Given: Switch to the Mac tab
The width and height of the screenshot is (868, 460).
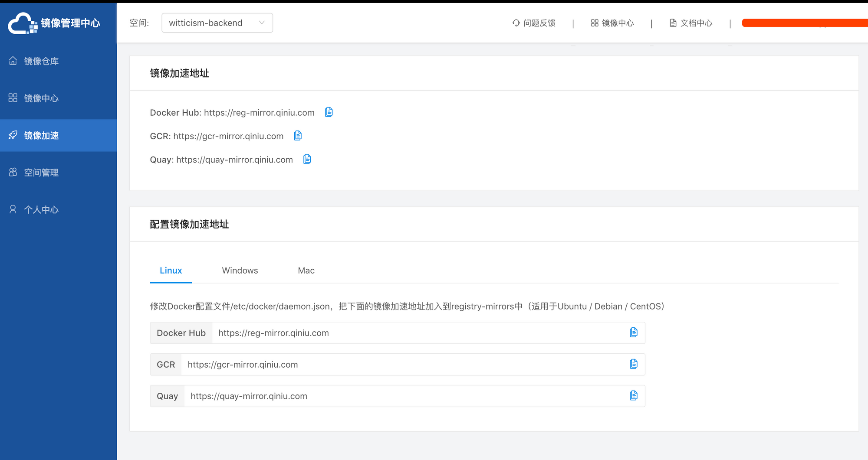Looking at the screenshot, I should click(x=306, y=271).
